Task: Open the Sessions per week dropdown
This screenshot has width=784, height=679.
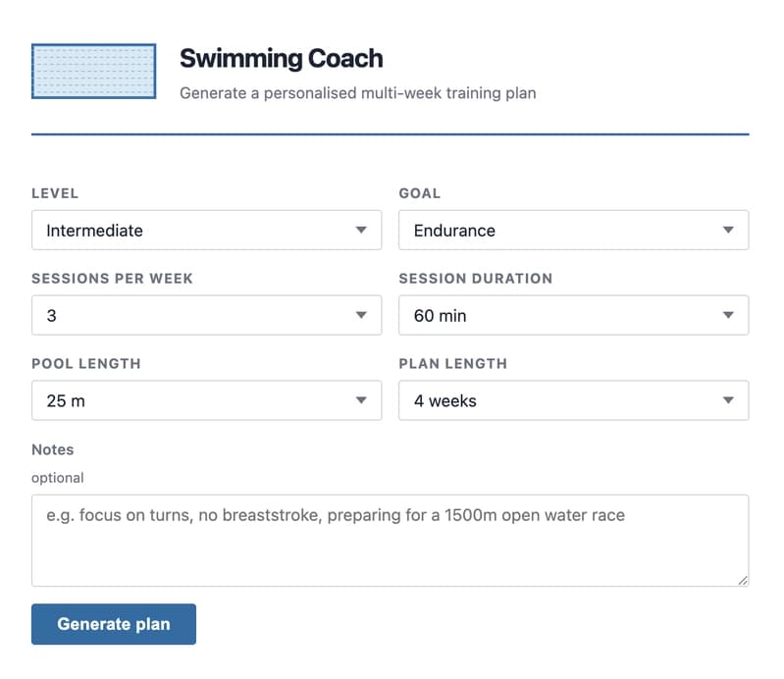Action: [x=206, y=315]
